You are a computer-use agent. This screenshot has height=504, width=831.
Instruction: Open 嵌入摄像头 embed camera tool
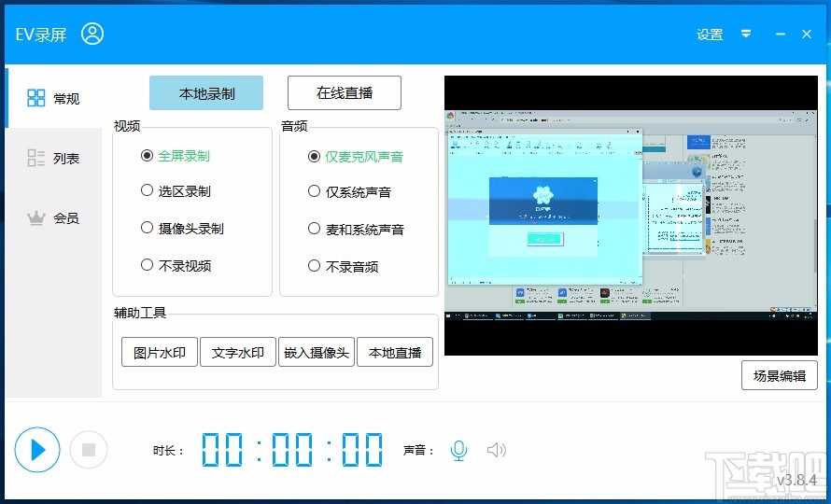317,353
